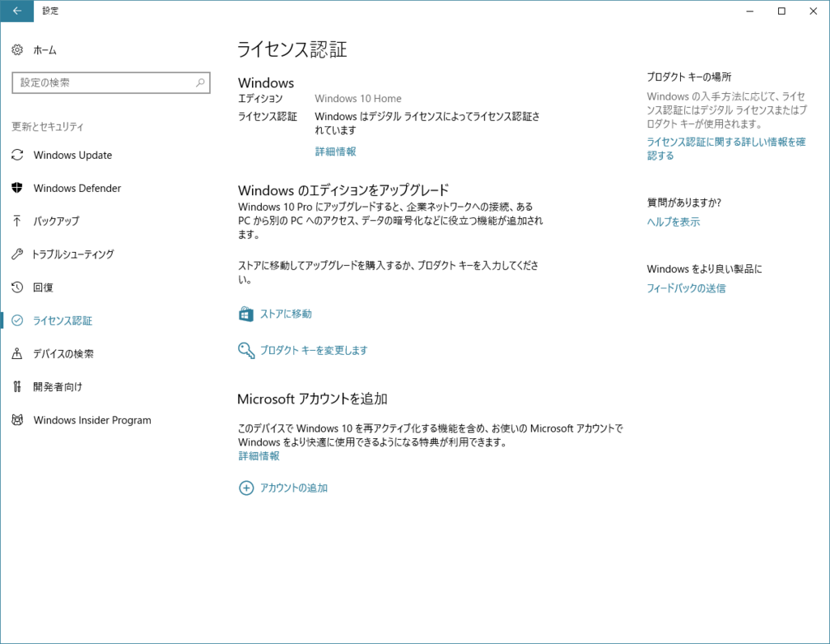The height and width of the screenshot is (644, 830).
Task: Open Windows Insider Program section
Action: [92, 420]
